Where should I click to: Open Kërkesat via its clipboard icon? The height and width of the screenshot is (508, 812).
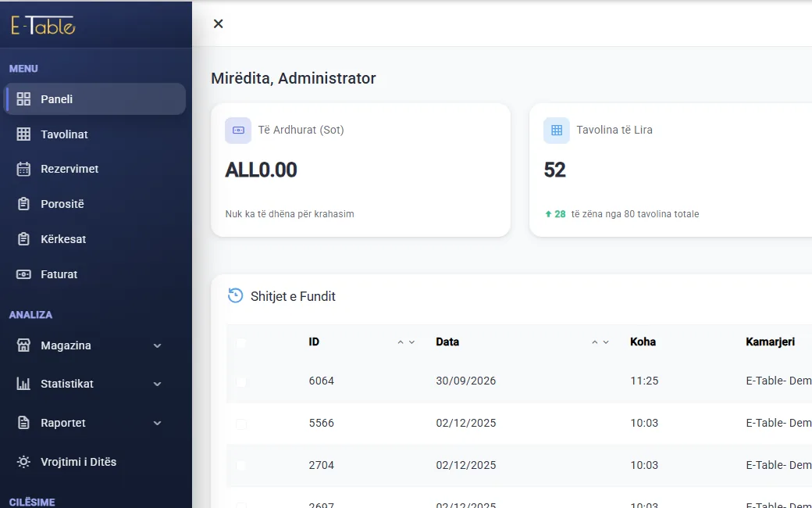(x=23, y=239)
